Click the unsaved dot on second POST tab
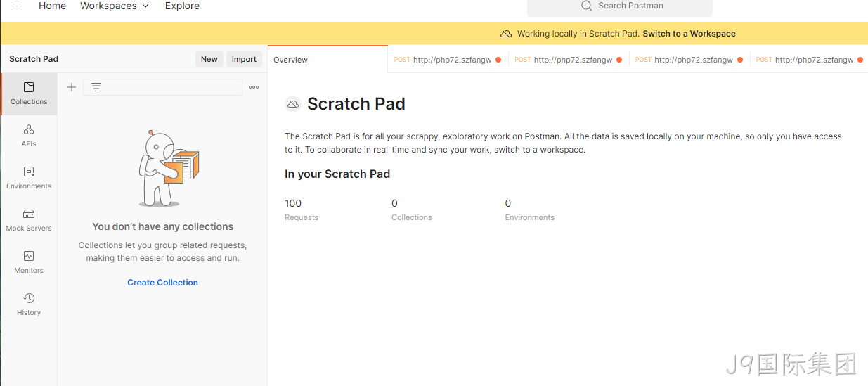Viewport: 868px width, 386px height. (619, 60)
